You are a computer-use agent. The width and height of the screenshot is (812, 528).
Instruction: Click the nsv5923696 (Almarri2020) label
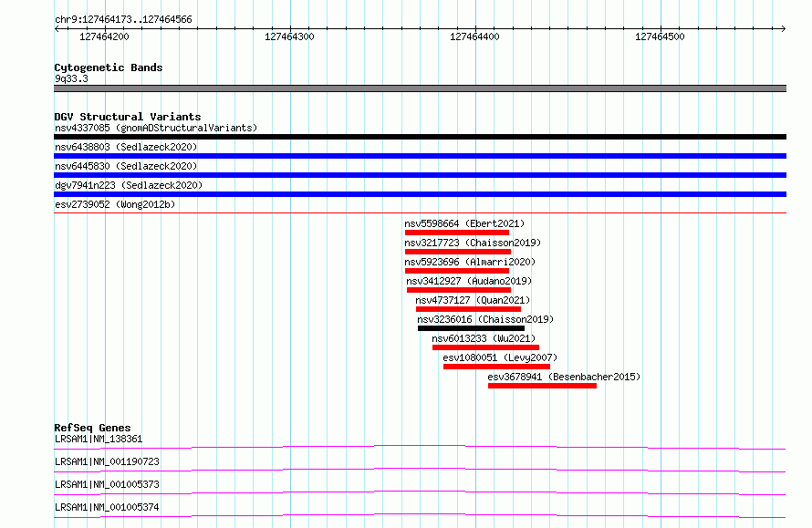click(470, 262)
